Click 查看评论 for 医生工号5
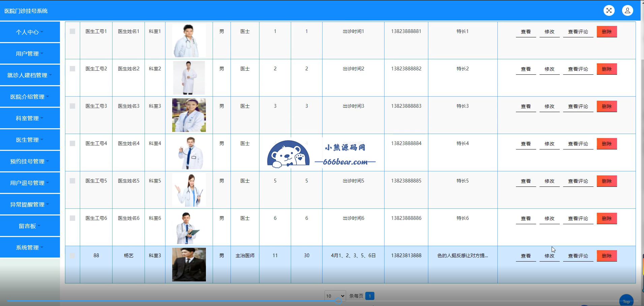The height and width of the screenshot is (306, 644). (x=578, y=181)
